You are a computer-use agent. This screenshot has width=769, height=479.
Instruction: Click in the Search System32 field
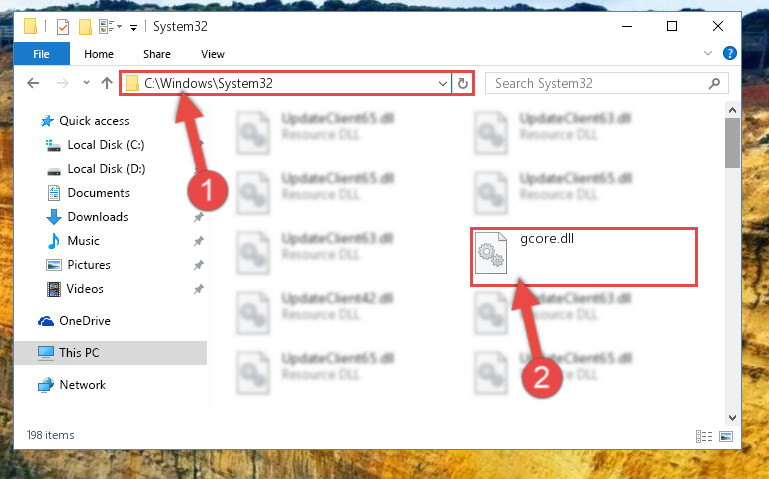pyautogui.click(x=599, y=83)
